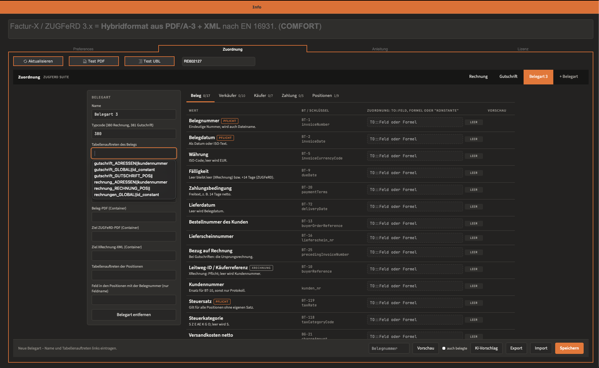The image size is (599, 368).
Task: Click the Typcode field showing 380
Action: point(134,134)
